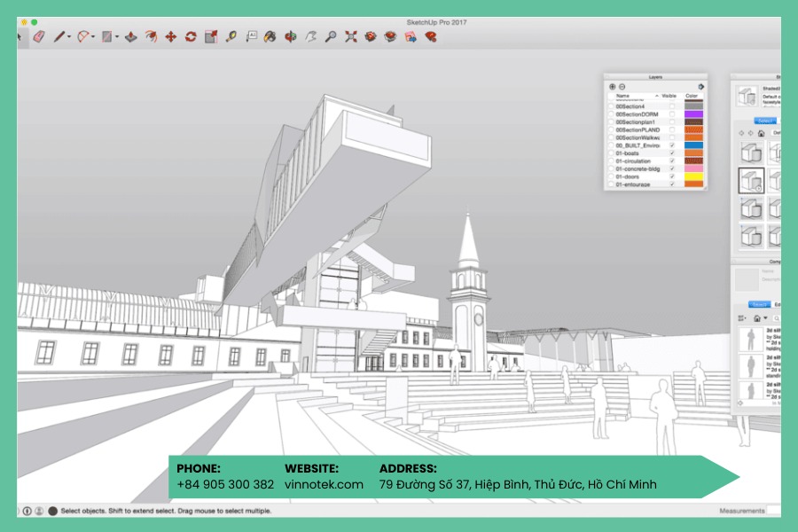Select the Rectangle shape tool
The height and width of the screenshot is (532, 798).
(x=107, y=36)
